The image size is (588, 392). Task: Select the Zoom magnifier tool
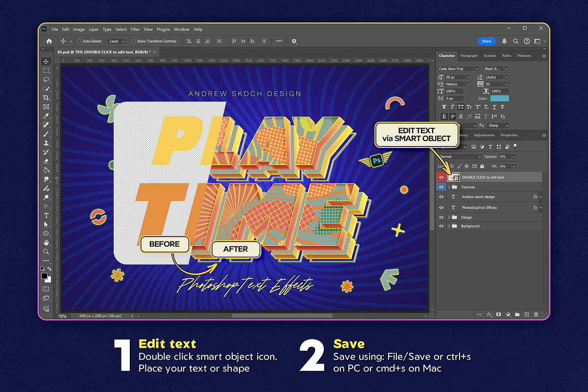coord(46,251)
